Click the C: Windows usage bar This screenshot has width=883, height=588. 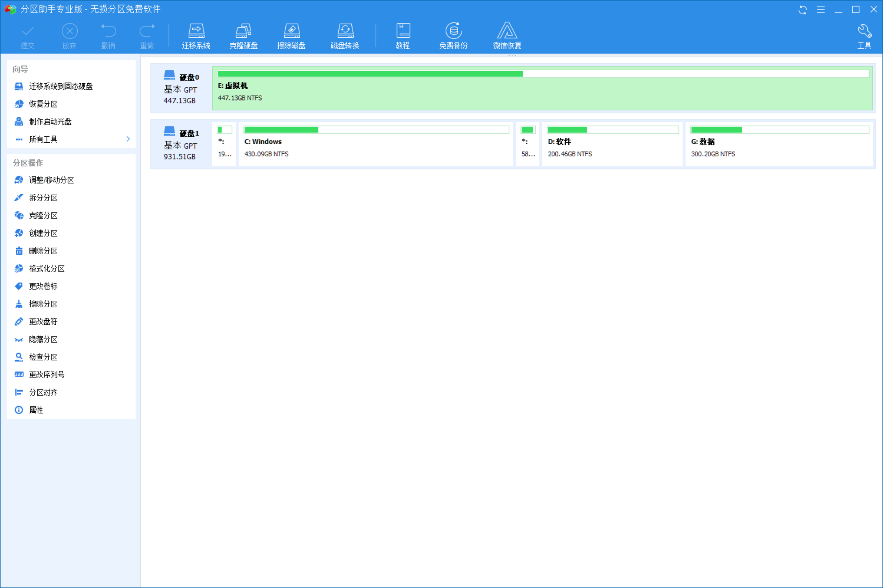pos(376,130)
